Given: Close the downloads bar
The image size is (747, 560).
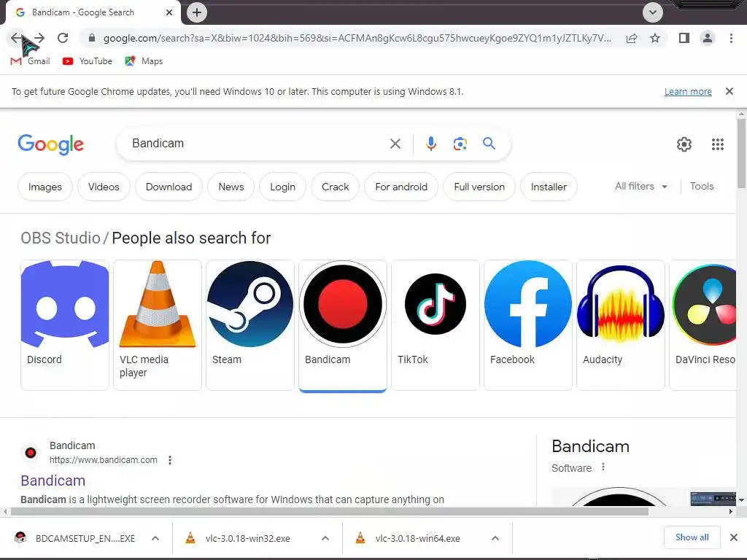Looking at the screenshot, I should pos(734,537).
